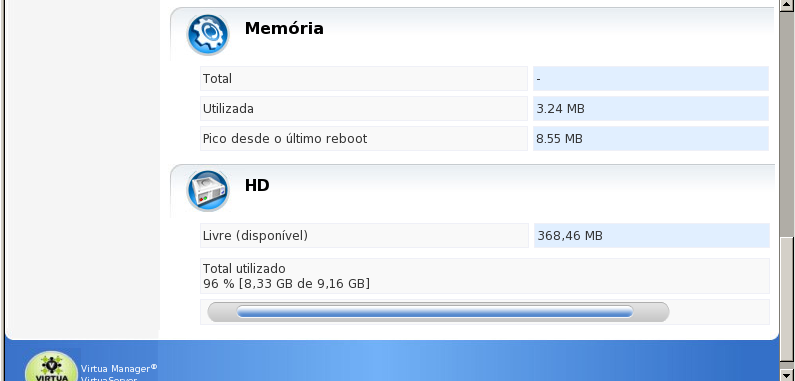This screenshot has height=381, width=795.
Task: Click the Total memory value dash cell
Action: [651, 79]
